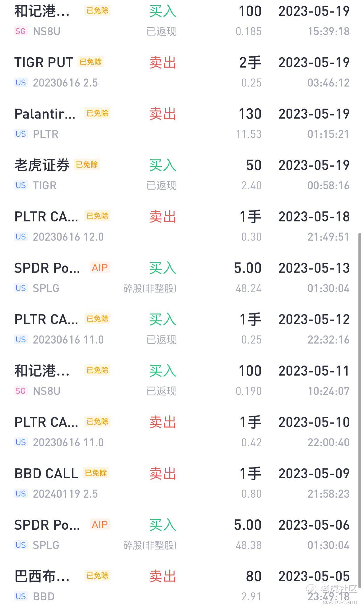The width and height of the screenshot is (364, 610).
Task: Tap the US badge beside the BBD ticker
Action: click(x=21, y=596)
